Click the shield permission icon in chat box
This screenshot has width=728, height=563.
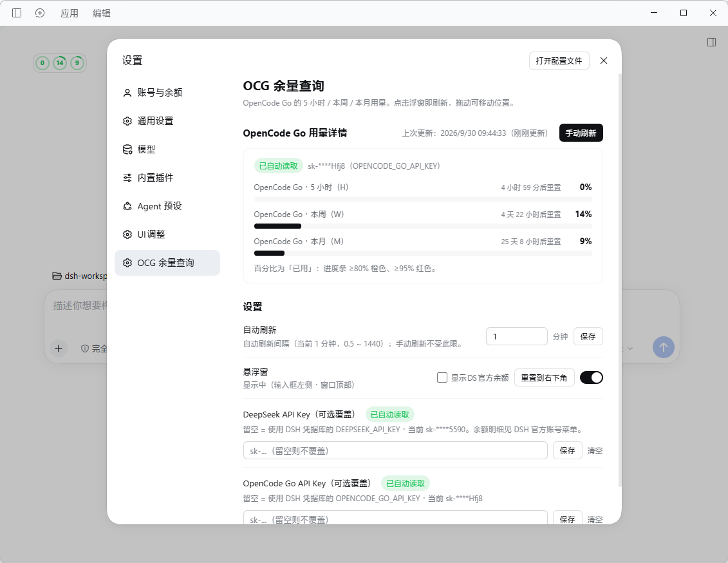[85, 348]
